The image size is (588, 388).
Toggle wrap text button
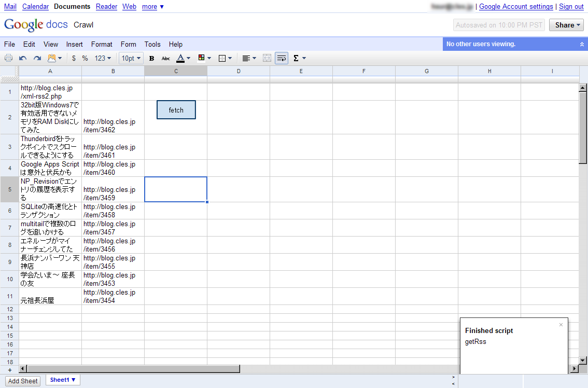click(x=282, y=58)
